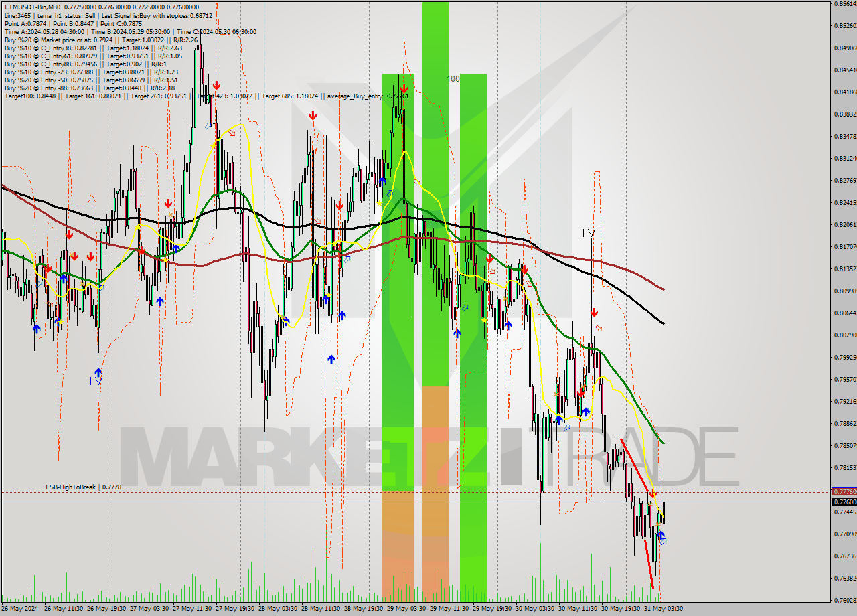Click the 0.76028 price axis label
The width and height of the screenshot is (857, 616).
click(845, 601)
